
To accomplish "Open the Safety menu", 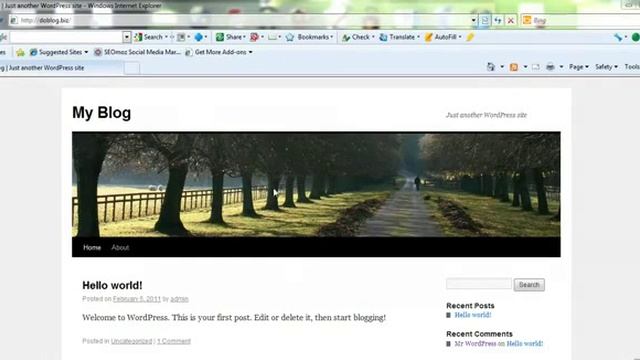I will point(606,67).
